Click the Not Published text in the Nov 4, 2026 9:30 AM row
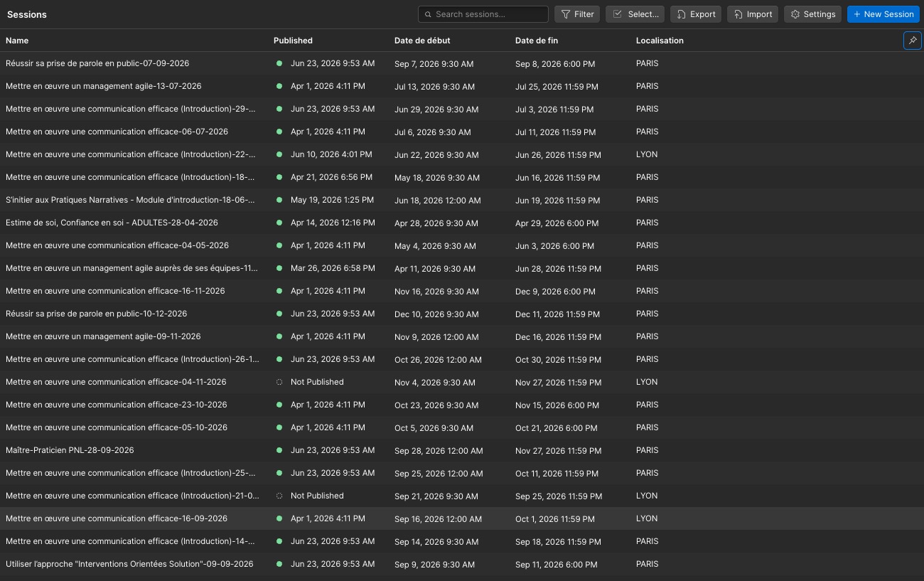The height and width of the screenshot is (581, 924). (317, 382)
